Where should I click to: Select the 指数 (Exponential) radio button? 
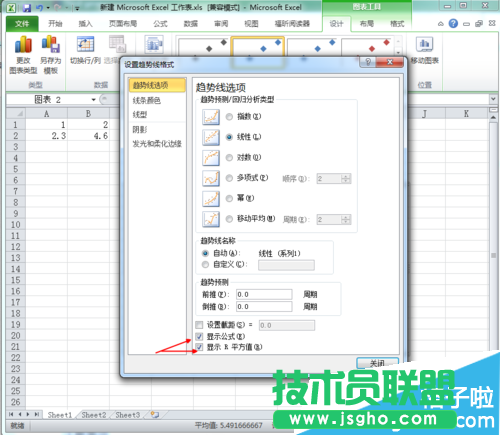[x=229, y=117]
